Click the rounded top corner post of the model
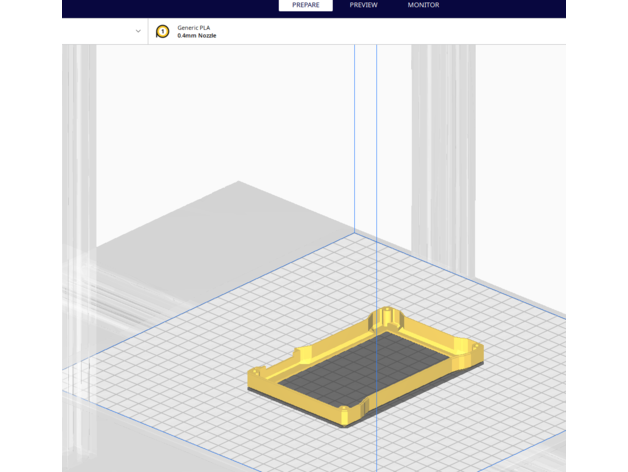 click(387, 316)
